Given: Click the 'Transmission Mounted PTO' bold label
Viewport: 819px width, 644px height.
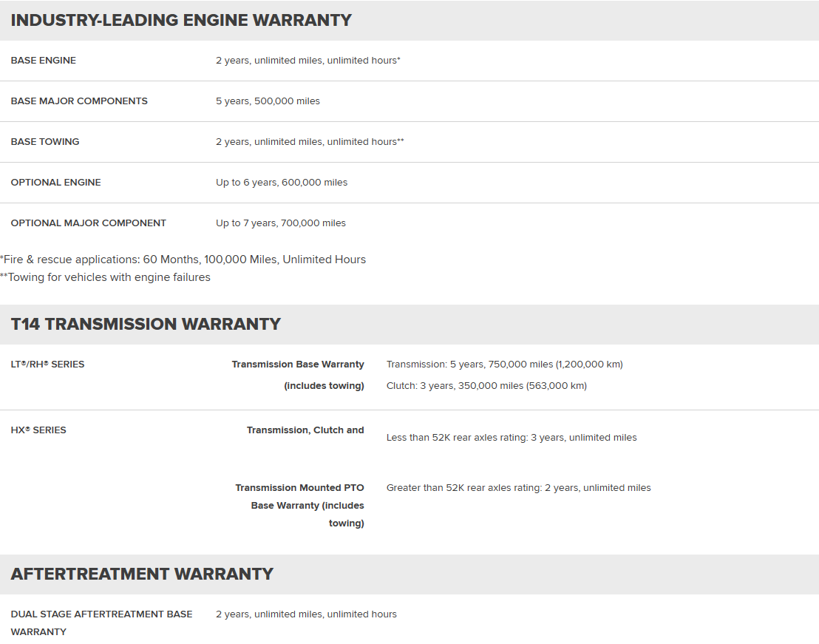Looking at the screenshot, I should [299, 487].
